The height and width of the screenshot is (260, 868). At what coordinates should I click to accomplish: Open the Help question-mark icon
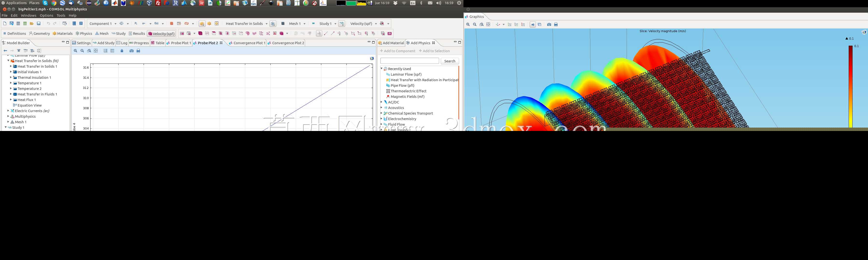click(81, 24)
